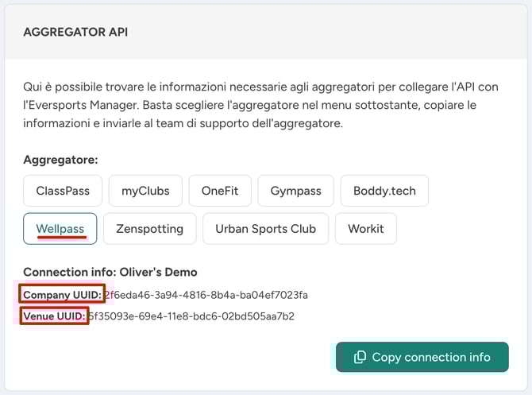The image size is (532, 395).
Task: Click the Aggregatore: field label
Action: [60, 160]
